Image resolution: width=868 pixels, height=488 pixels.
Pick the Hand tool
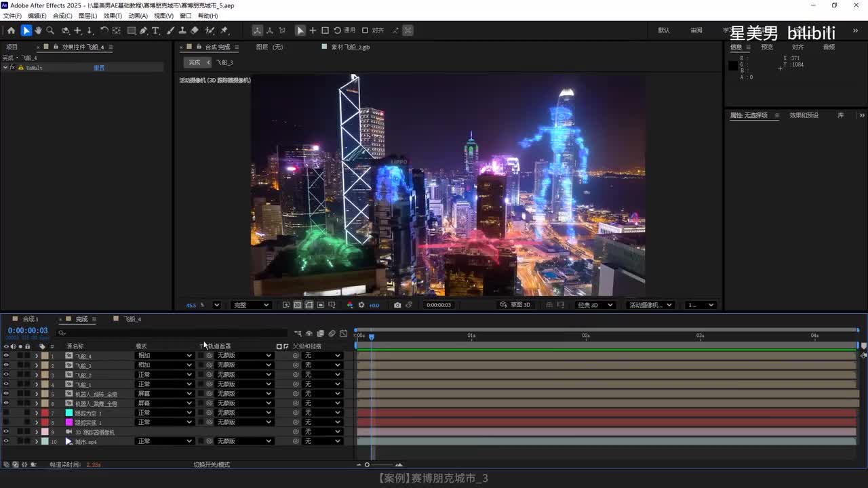tap(38, 30)
